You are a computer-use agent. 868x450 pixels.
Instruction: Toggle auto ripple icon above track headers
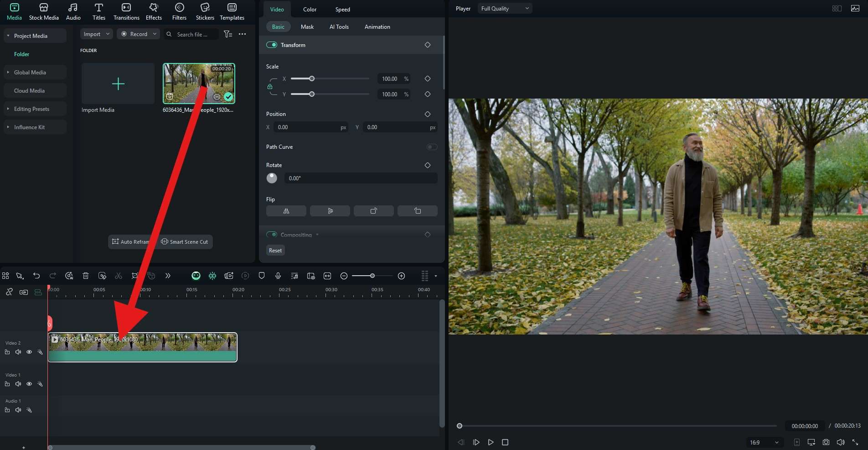[x=38, y=292]
